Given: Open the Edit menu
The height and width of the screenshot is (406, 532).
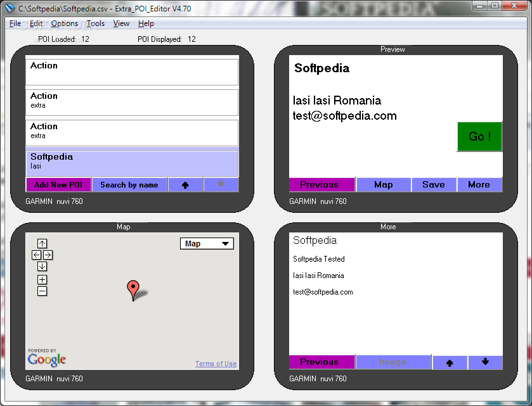Looking at the screenshot, I should coord(36,23).
